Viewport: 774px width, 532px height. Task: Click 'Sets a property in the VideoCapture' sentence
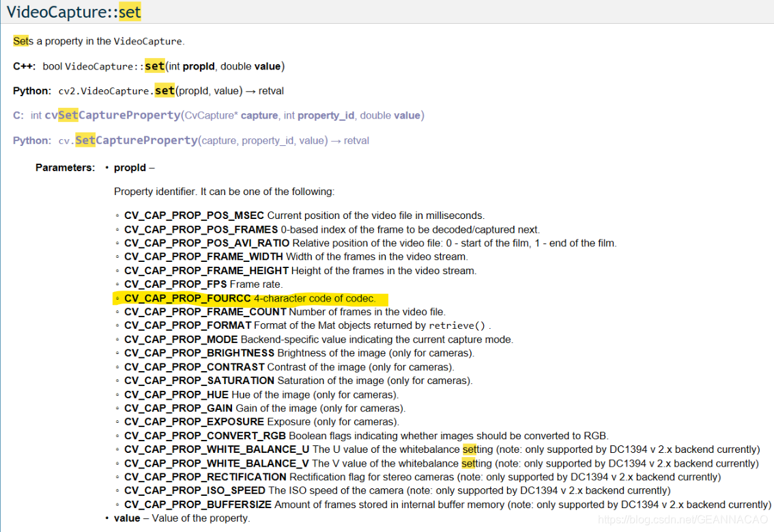[99, 41]
